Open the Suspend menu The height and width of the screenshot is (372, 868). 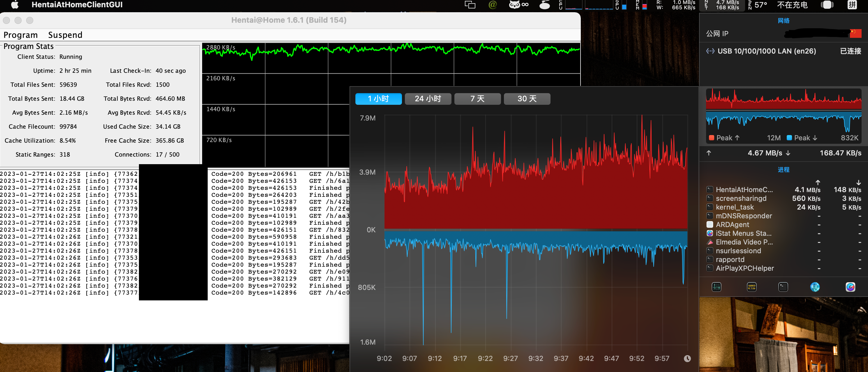[x=65, y=35]
